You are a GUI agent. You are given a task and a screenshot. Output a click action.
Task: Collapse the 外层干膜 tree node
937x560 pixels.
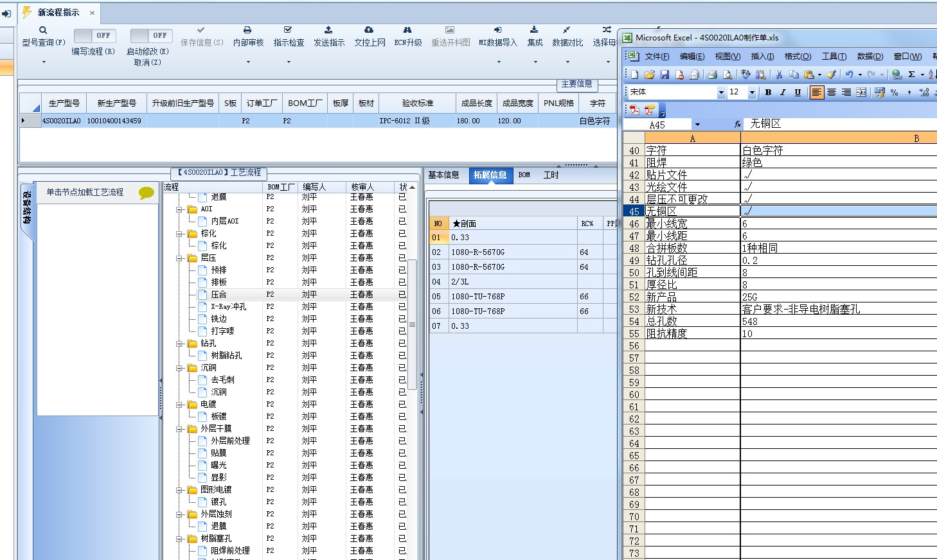tap(180, 429)
